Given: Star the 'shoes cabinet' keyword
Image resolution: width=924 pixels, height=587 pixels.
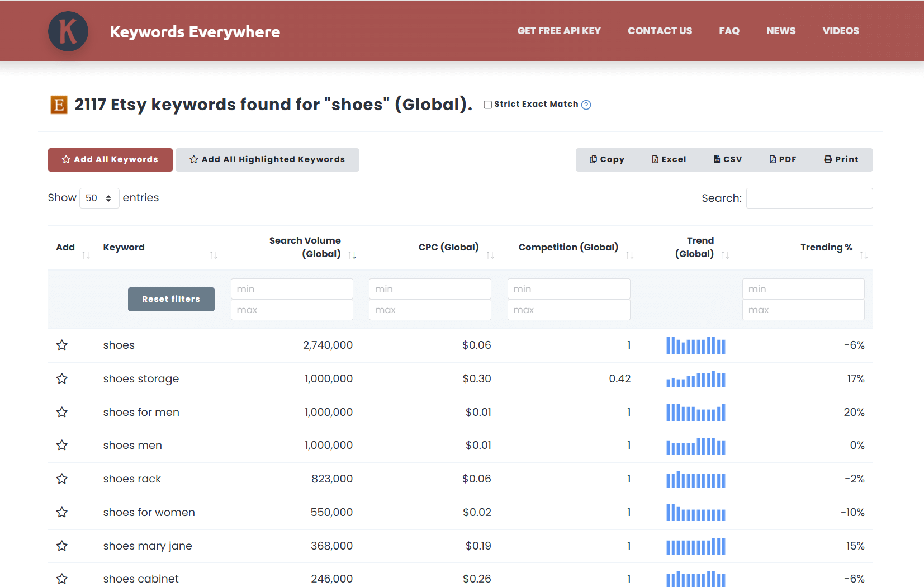Looking at the screenshot, I should pyautogui.click(x=62, y=579).
